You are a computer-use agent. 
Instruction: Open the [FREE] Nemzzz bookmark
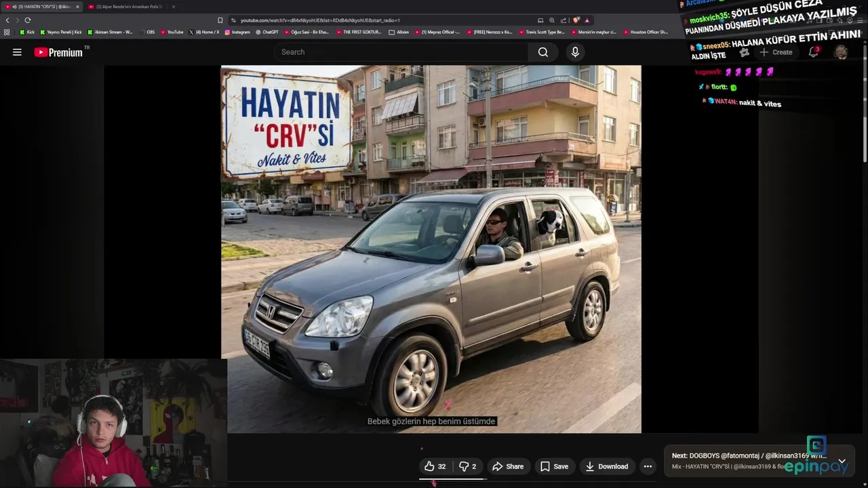click(x=489, y=32)
